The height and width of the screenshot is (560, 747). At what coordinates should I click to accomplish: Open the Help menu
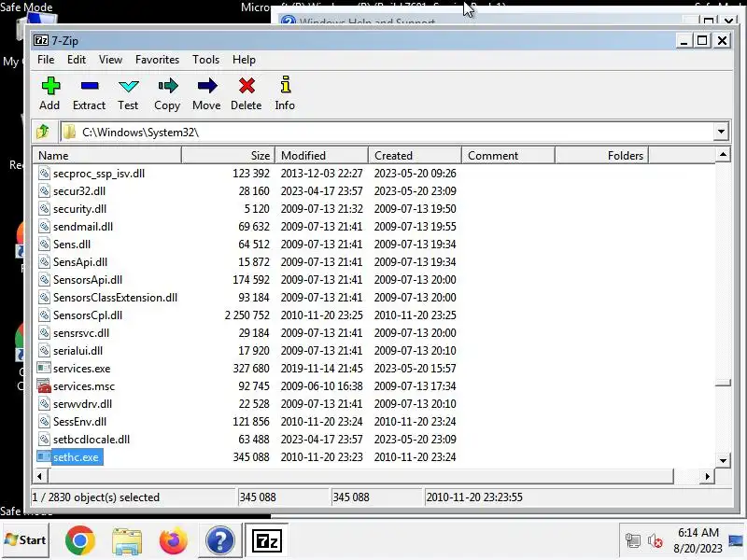click(x=244, y=60)
